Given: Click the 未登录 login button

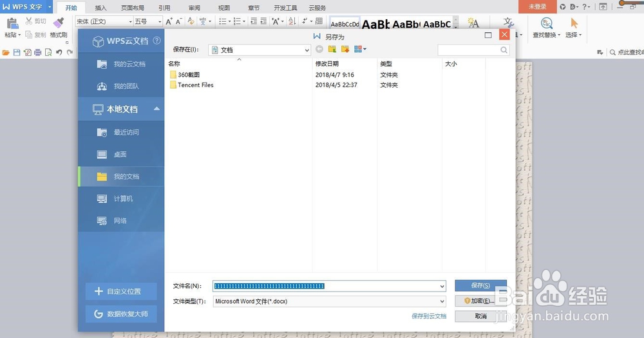Looking at the screenshot, I should coord(537,6).
